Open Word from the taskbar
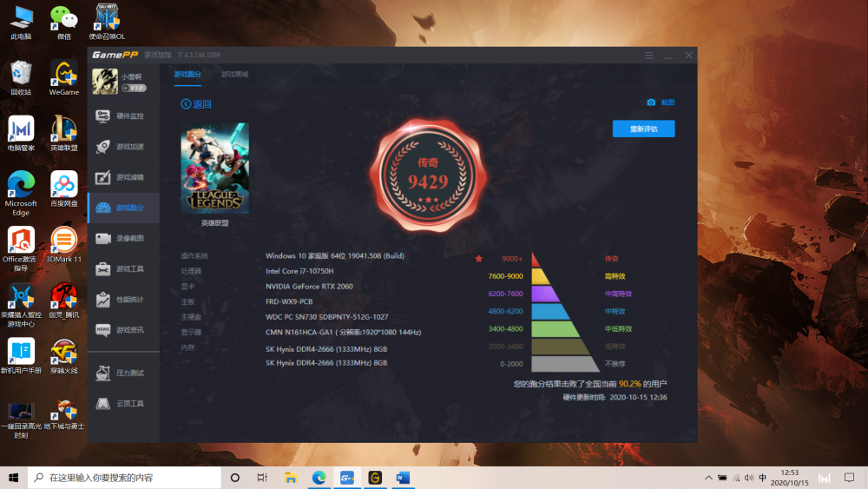Image resolution: width=868 pixels, height=489 pixels. pyautogui.click(x=403, y=478)
